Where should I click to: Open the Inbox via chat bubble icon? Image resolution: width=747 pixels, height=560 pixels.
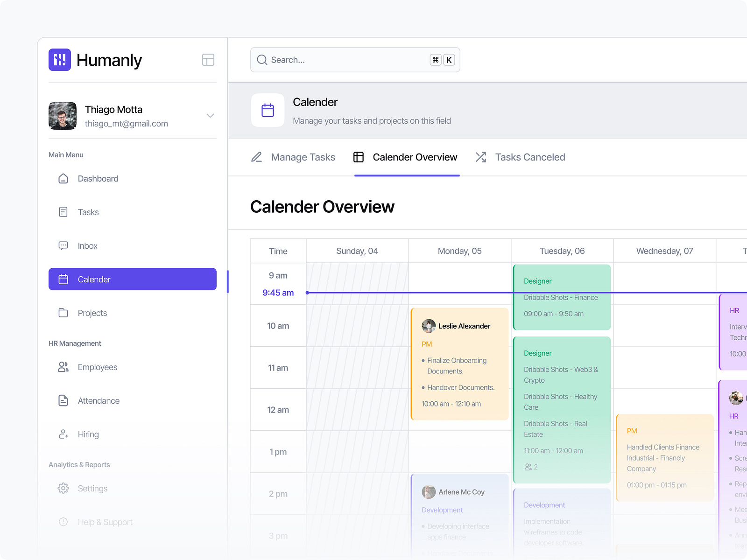[x=63, y=245]
